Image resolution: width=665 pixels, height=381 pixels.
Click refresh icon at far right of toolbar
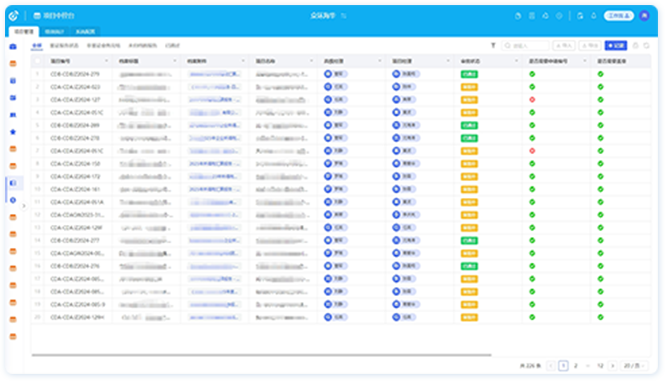(x=646, y=45)
